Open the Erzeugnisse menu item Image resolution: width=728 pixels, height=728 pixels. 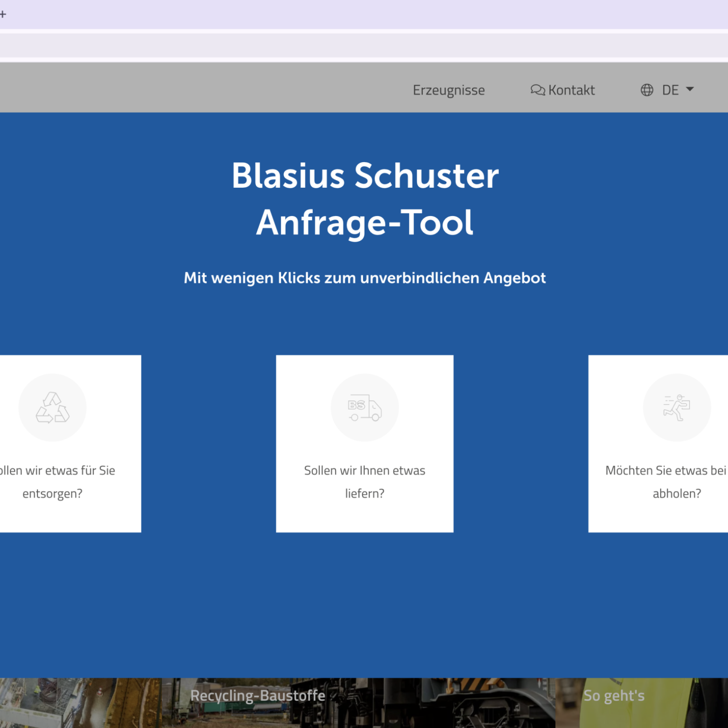tap(448, 90)
